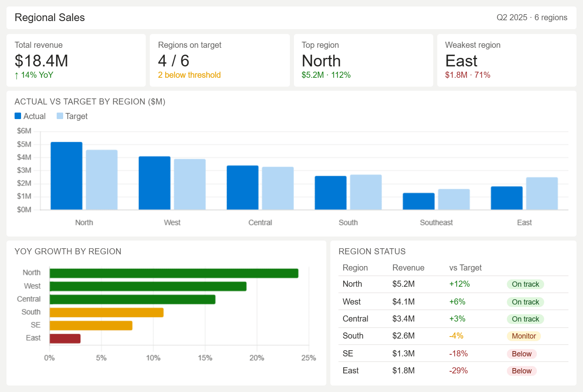The height and width of the screenshot is (392, 583).
Task: Click the North YoY growth bar
Action: click(x=174, y=273)
